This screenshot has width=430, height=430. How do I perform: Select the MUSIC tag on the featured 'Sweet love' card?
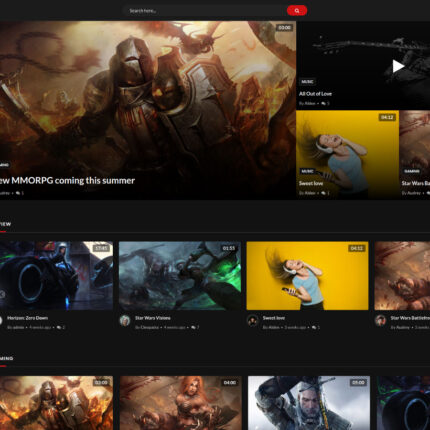point(307,171)
